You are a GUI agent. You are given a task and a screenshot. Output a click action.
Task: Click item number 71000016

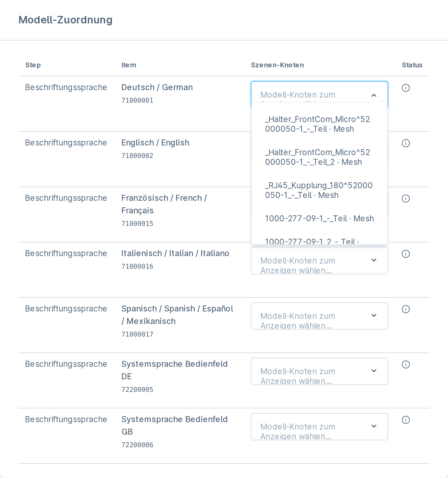coord(137,266)
